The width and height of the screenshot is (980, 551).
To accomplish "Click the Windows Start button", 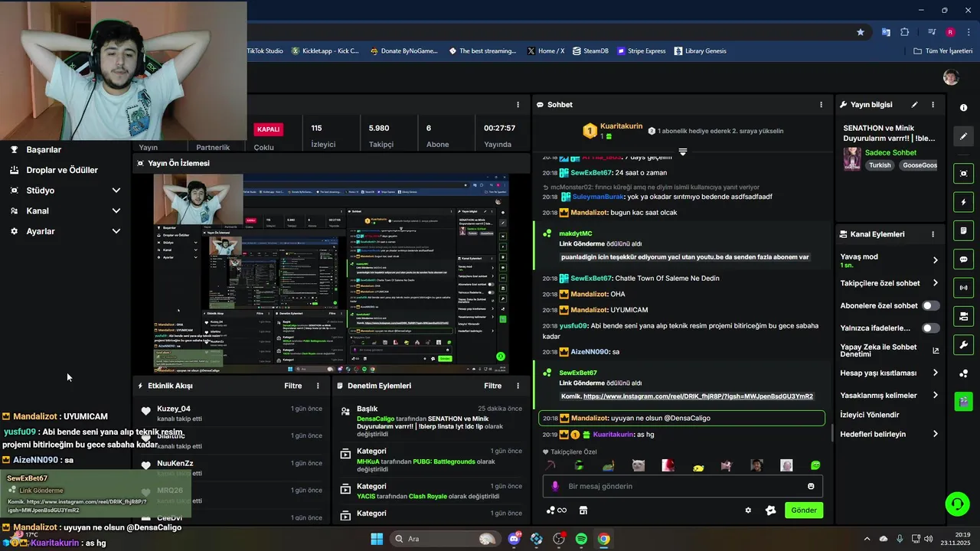I will [x=377, y=539].
